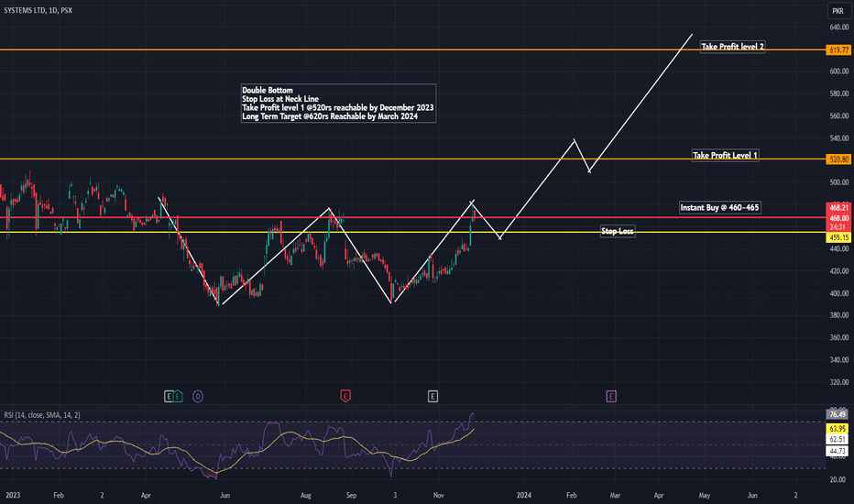
Task: Click the red 468.21 last price tag
Action: tap(838, 208)
